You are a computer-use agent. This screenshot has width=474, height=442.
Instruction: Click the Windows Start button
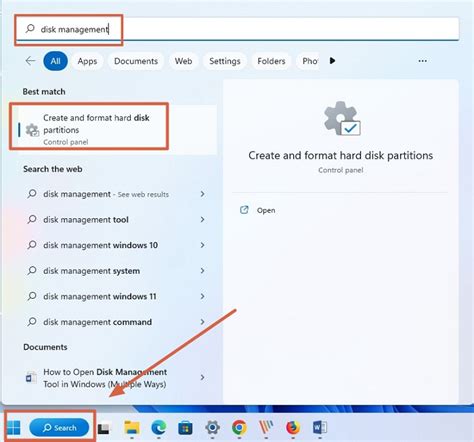(x=14, y=427)
